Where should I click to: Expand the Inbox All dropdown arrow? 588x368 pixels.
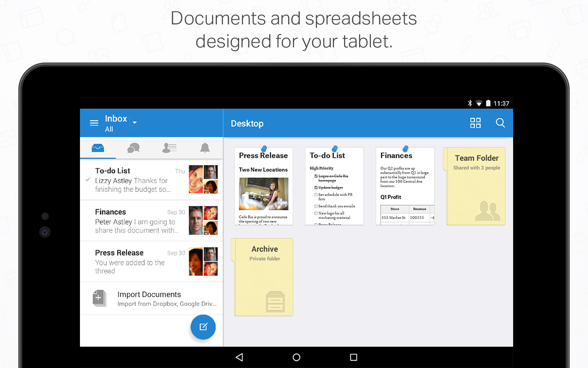tap(135, 123)
